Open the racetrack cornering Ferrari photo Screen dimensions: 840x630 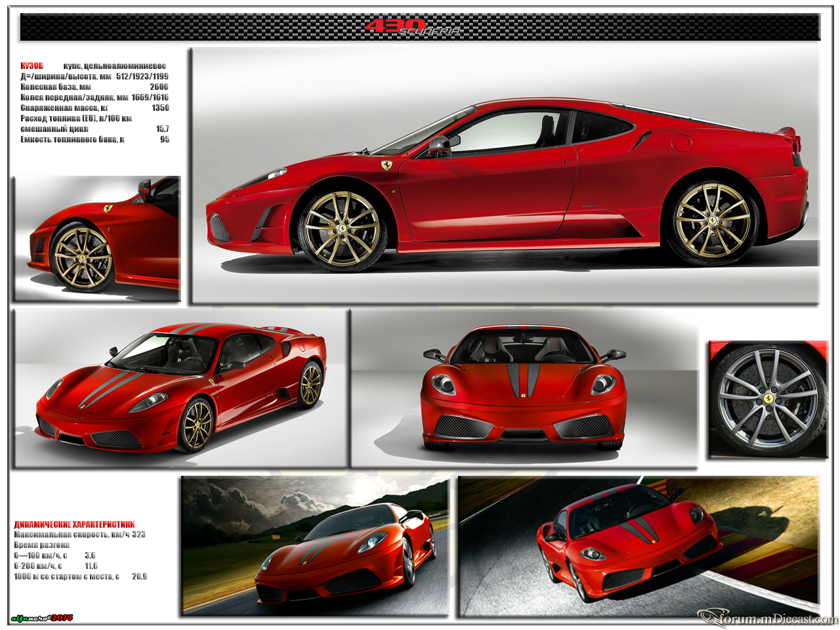pyautogui.click(x=639, y=546)
